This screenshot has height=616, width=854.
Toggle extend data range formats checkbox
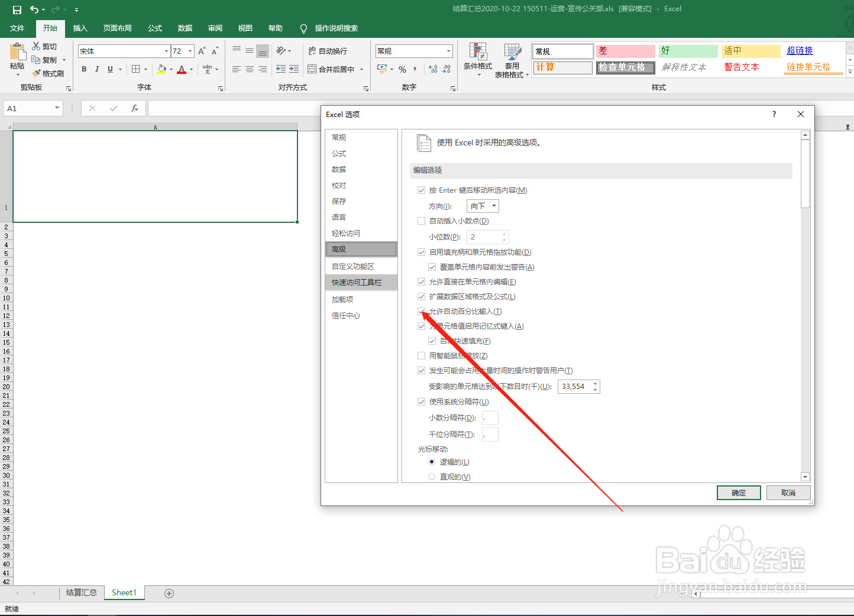[421, 297]
